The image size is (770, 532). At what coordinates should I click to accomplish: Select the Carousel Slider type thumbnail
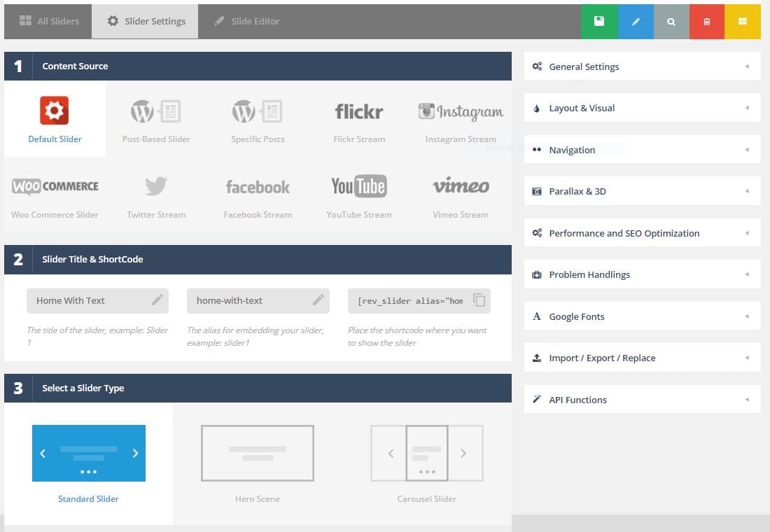point(427,453)
